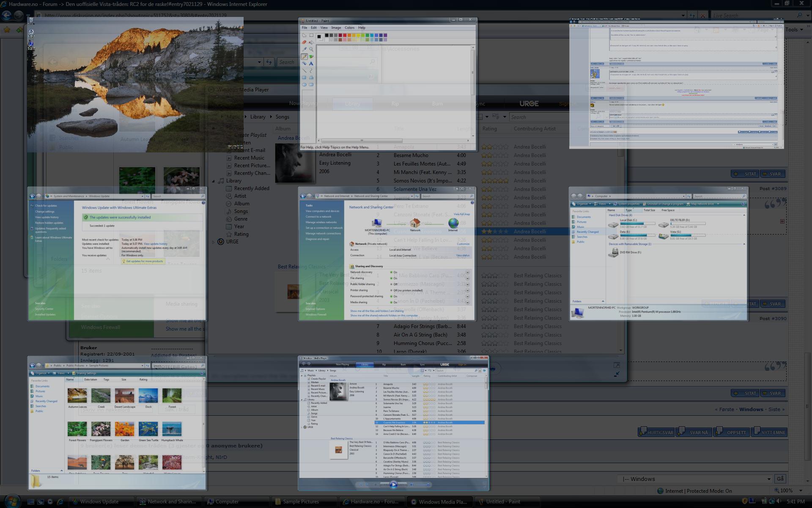812x508 pixels.
Task: Click the Windows Start orb
Action: [x=13, y=501]
